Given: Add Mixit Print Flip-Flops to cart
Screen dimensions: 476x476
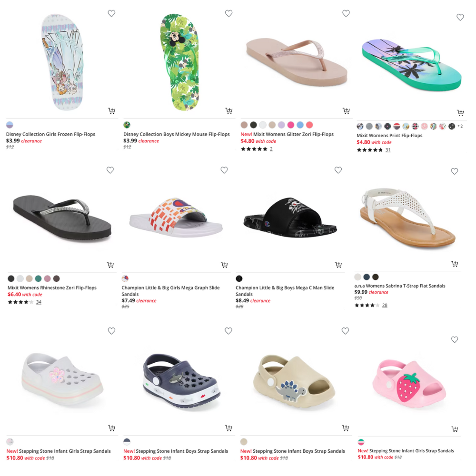Looking at the screenshot, I should pyautogui.click(x=460, y=113).
